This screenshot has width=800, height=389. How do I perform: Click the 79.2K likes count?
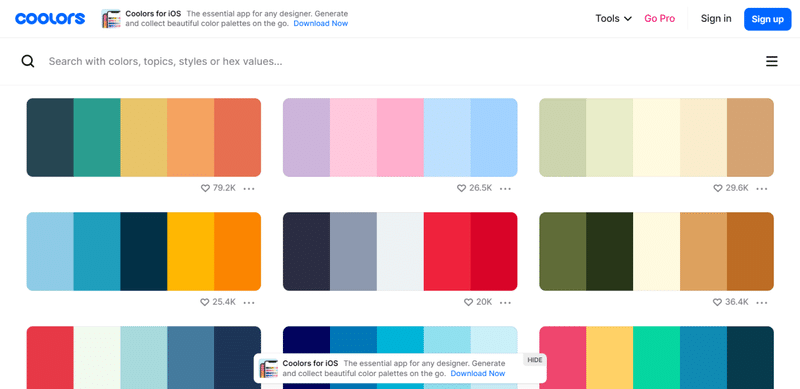coord(224,188)
